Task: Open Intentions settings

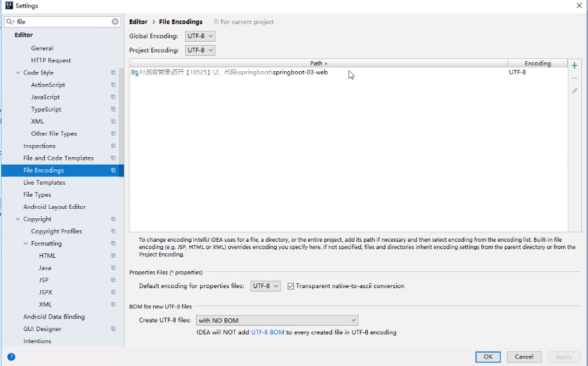Action: pyautogui.click(x=37, y=341)
